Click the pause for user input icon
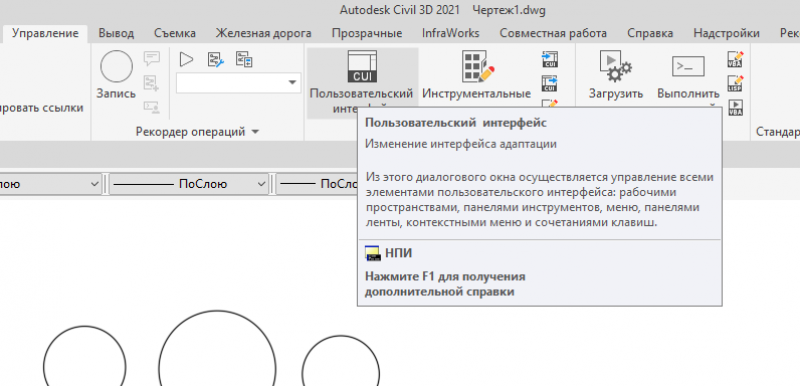 [152, 106]
